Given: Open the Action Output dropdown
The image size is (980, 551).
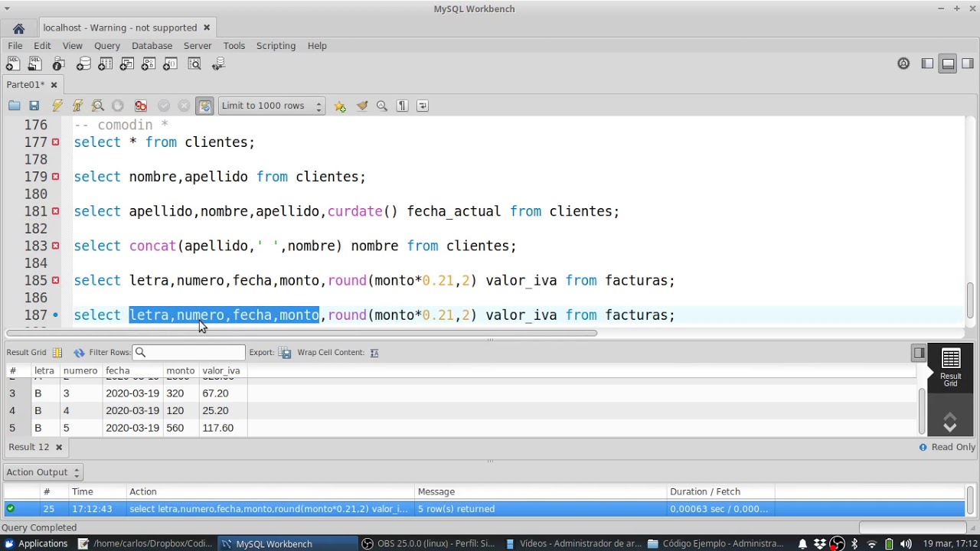Looking at the screenshot, I should 43,473.
